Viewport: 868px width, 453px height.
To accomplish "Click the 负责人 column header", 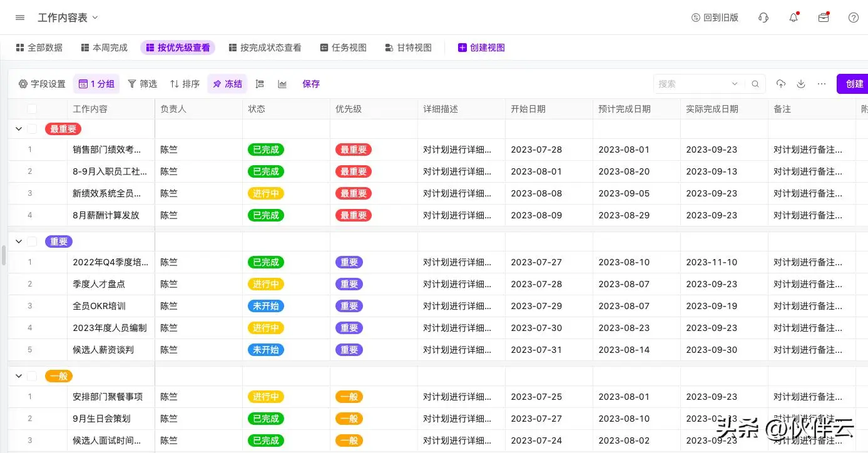I will [198, 109].
